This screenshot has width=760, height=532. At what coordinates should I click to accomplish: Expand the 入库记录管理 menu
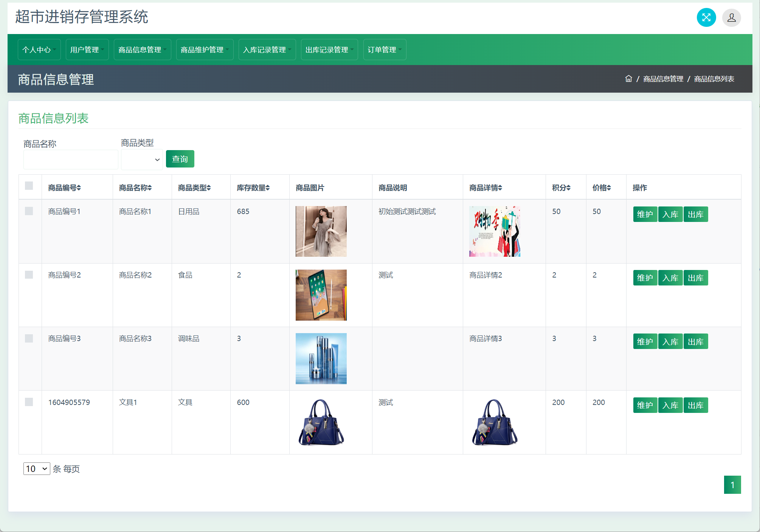click(x=267, y=50)
